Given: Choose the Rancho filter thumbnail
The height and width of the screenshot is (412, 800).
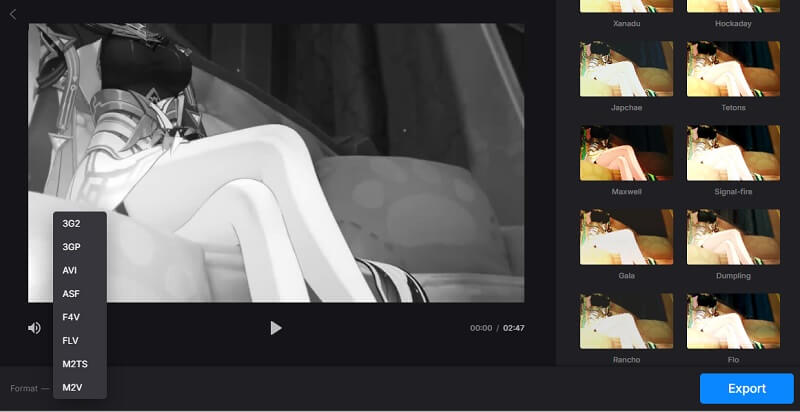Looking at the screenshot, I should coord(626,320).
